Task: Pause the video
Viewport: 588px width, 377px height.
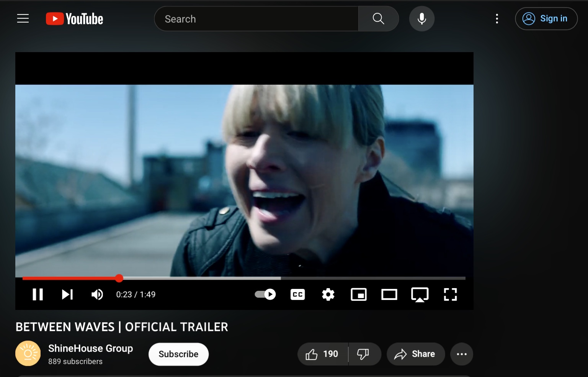Action: pos(38,294)
